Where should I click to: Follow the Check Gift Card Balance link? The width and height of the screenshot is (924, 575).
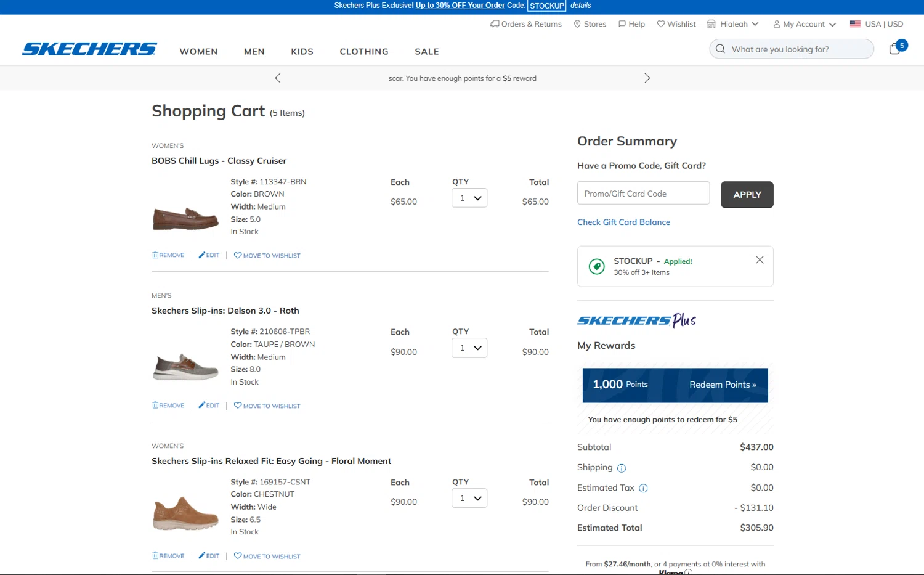[623, 222]
